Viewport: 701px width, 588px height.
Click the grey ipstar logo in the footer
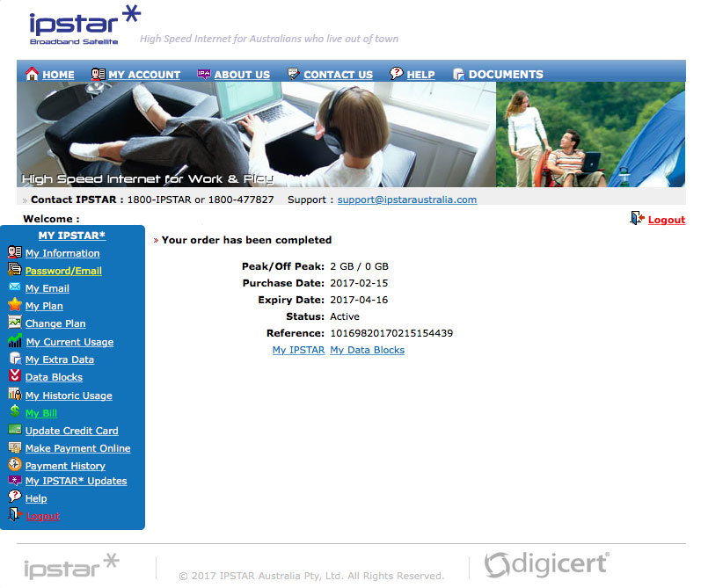pos(71,566)
